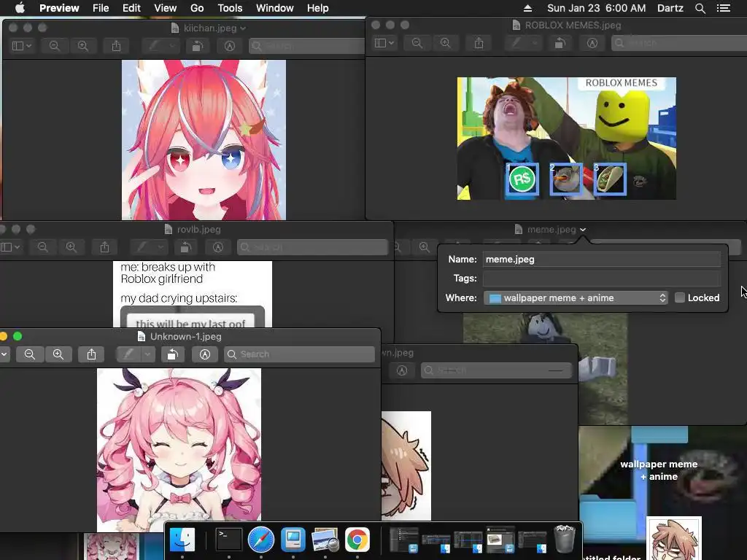This screenshot has height=560, width=747.
Task: Rotate Unknown-1.jpeg image left
Action: (172, 354)
